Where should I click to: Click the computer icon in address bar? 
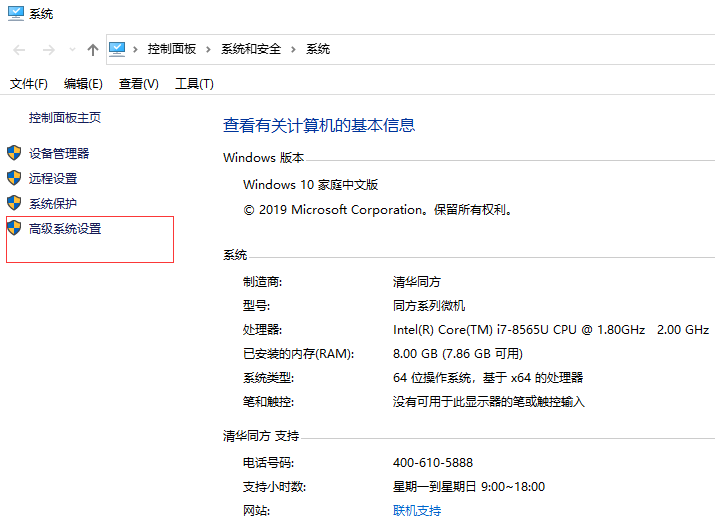(x=117, y=49)
